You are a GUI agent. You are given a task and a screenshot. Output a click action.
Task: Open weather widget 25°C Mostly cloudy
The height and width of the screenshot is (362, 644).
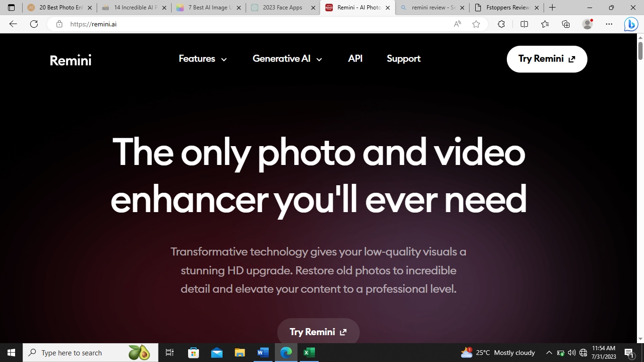pyautogui.click(x=498, y=353)
